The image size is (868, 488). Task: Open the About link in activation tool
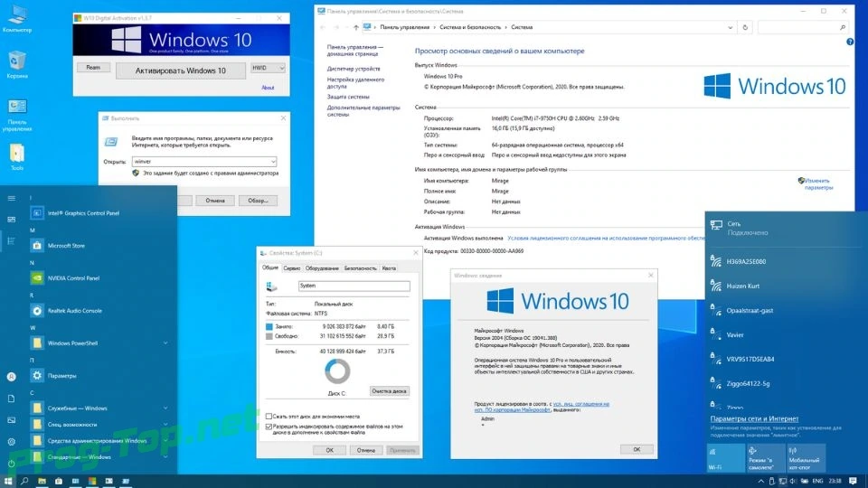tap(268, 88)
